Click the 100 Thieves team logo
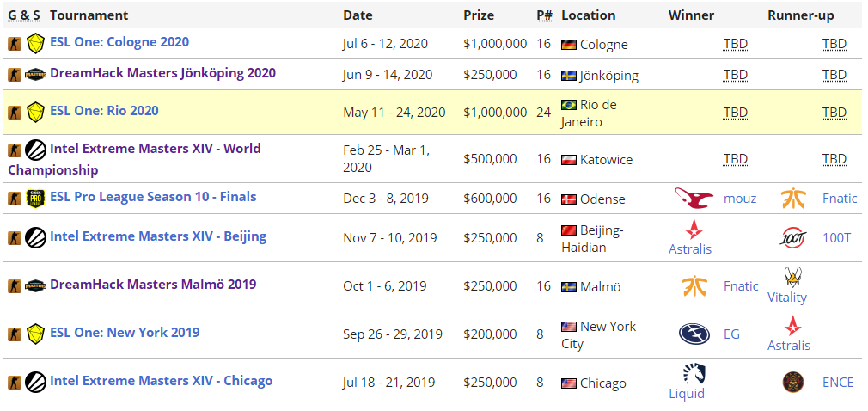This screenshot has height=411, width=868. click(792, 237)
